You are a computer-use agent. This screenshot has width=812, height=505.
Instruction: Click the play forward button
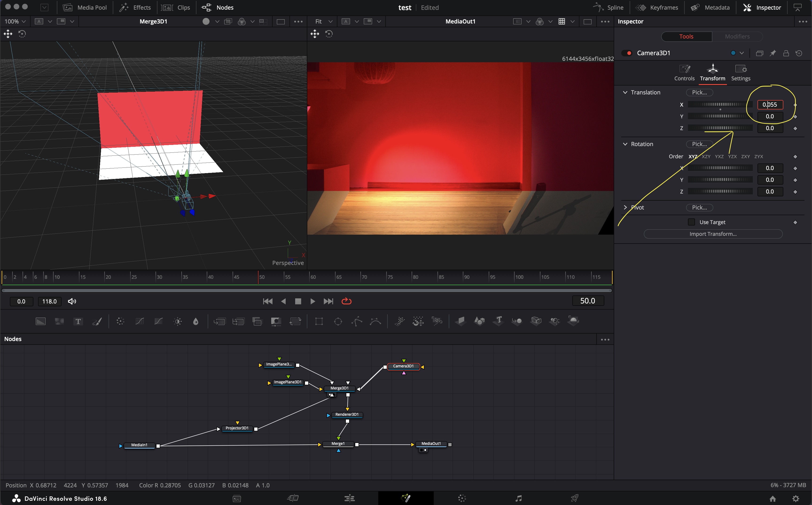313,301
